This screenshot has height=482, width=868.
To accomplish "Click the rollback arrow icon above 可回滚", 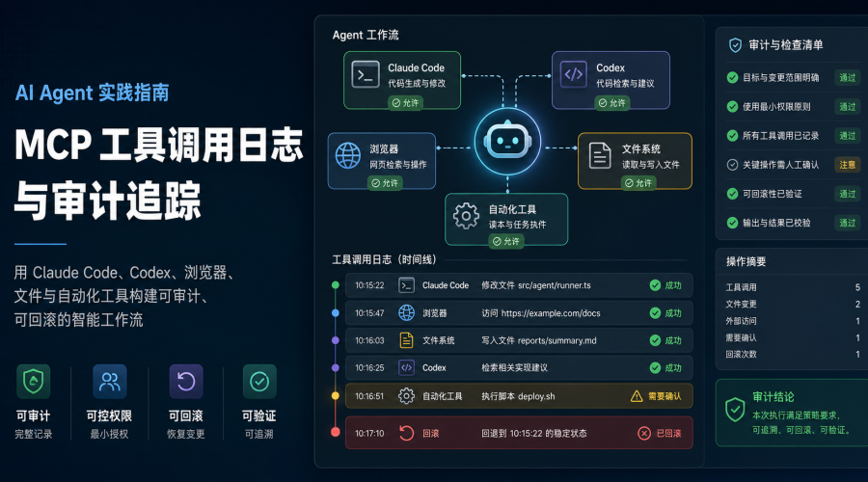I will pos(186,382).
